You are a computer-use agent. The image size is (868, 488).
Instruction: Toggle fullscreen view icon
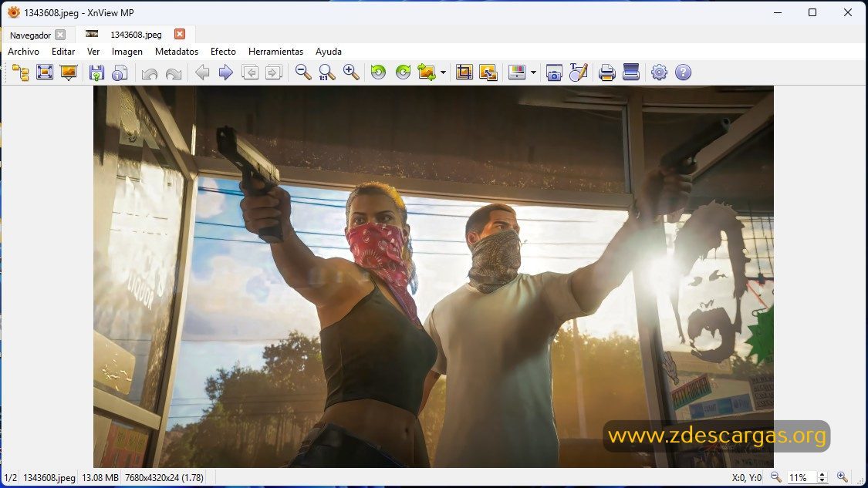tap(44, 72)
